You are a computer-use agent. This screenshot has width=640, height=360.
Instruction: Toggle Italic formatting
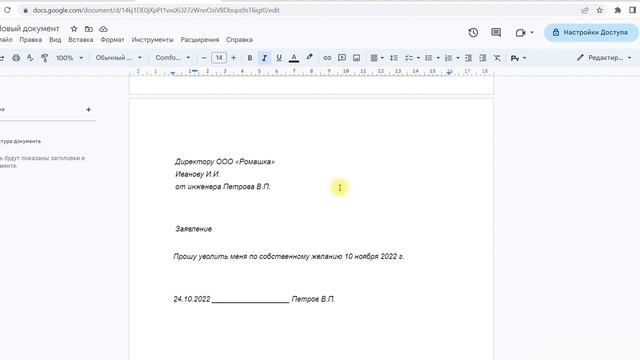point(264,58)
